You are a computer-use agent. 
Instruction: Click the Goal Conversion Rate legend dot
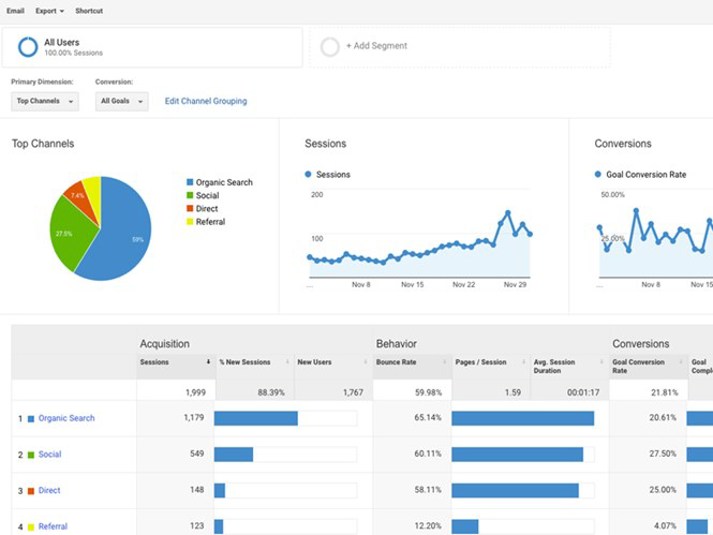coord(598,175)
